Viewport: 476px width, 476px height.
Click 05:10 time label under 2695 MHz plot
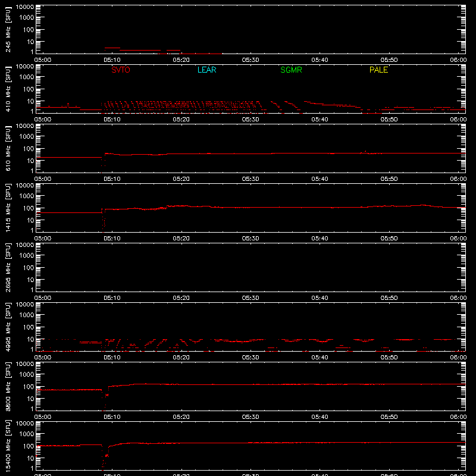pos(112,298)
